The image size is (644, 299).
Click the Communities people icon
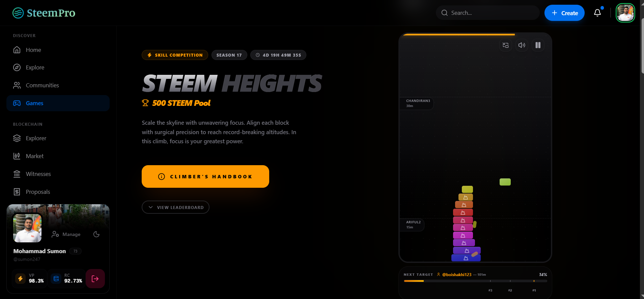pyautogui.click(x=17, y=85)
